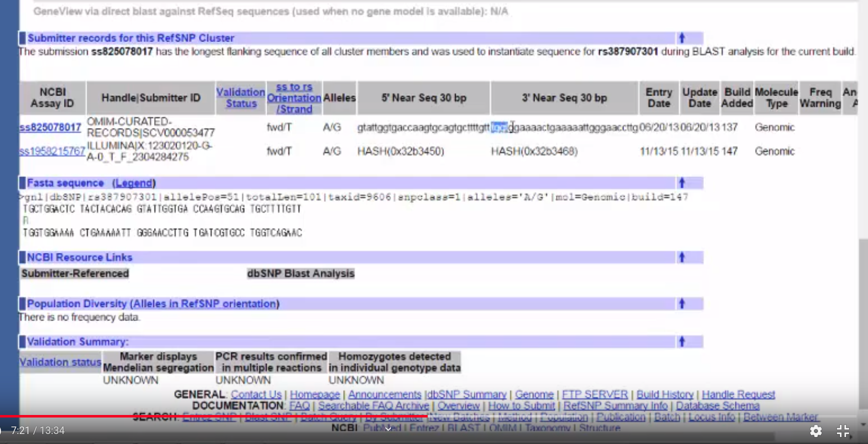Open assay ID ss1958215767 link
This screenshot has width=868, height=444.
[x=52, y=151]
